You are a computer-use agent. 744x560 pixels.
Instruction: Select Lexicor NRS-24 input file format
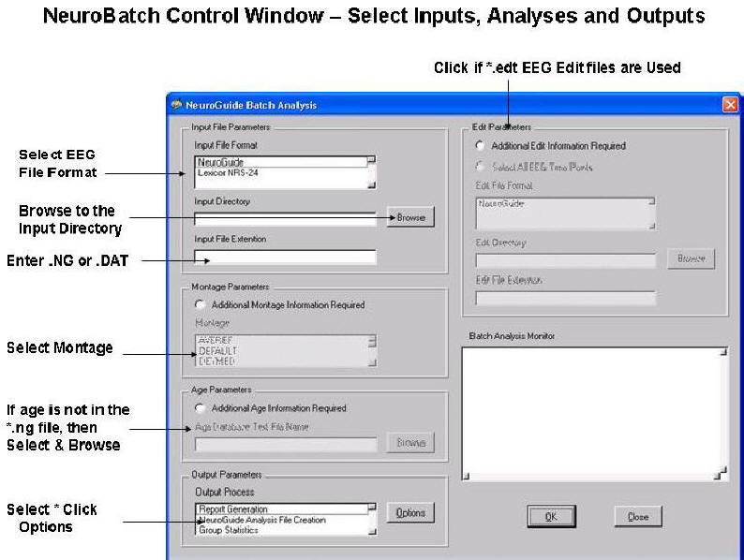click(279, 173)
